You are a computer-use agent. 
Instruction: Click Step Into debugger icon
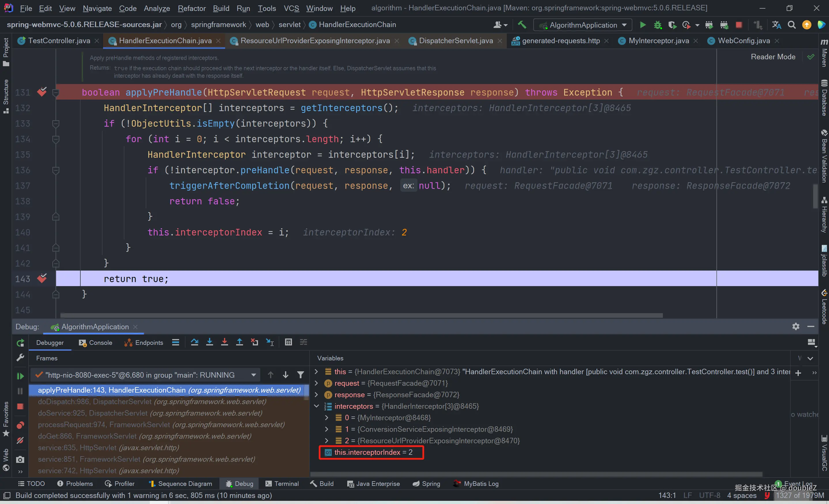[209, 342]
